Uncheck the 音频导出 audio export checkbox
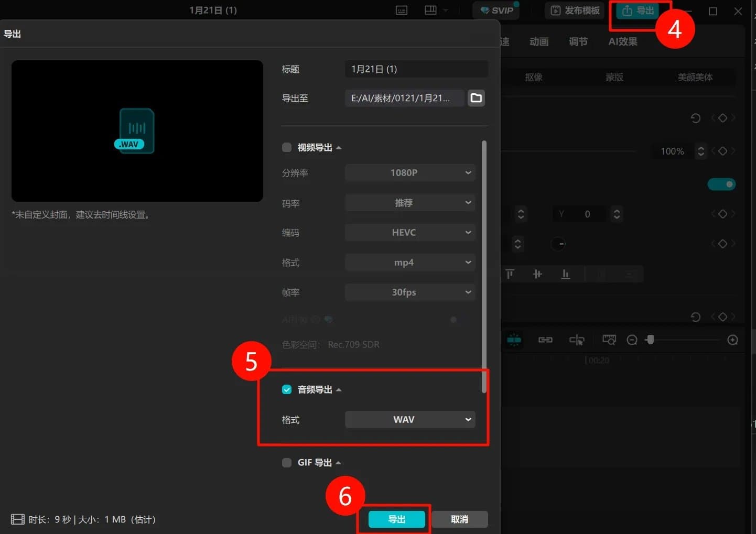This screenshot has height=534, width=756. click(287, 389)
